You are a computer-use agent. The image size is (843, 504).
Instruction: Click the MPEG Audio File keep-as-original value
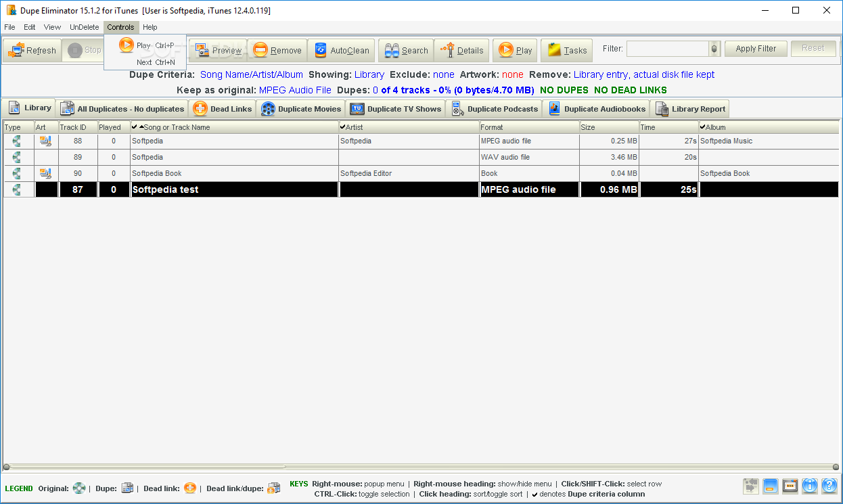point(295,90)
